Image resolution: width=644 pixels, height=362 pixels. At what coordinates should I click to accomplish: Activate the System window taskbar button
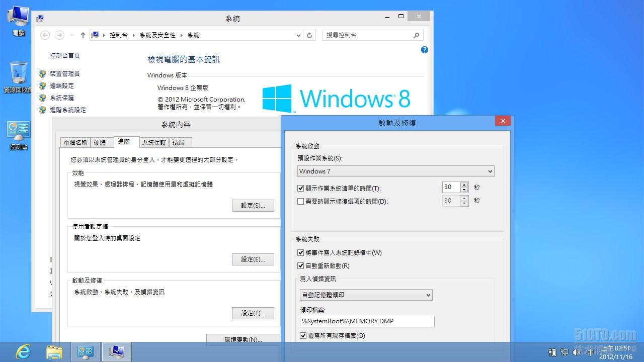(x=117, y=352)
